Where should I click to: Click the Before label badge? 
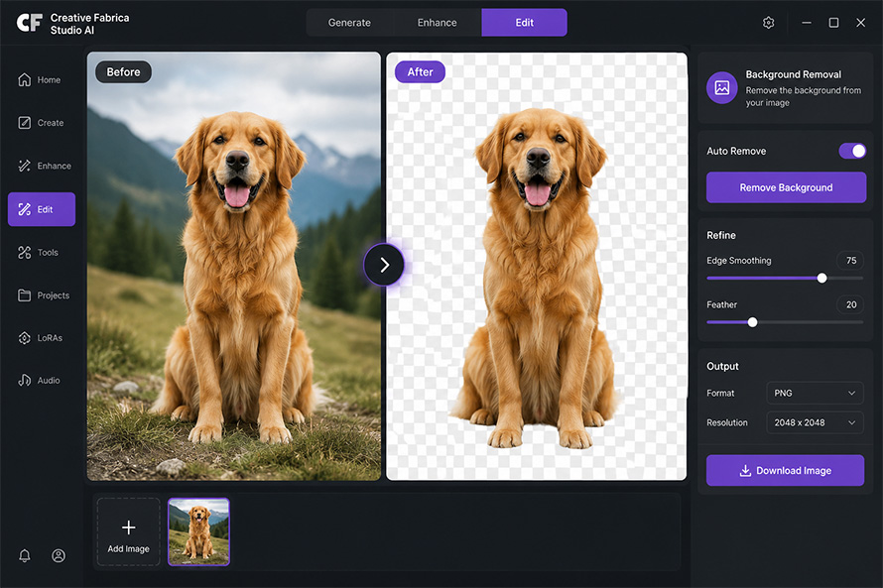tap(123, 72)
